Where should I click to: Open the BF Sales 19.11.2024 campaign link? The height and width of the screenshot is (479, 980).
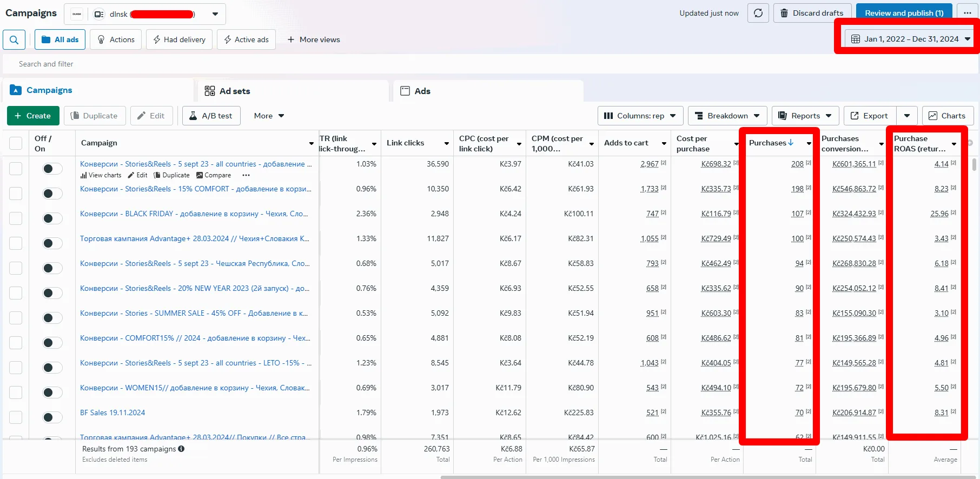pos(112,413)
